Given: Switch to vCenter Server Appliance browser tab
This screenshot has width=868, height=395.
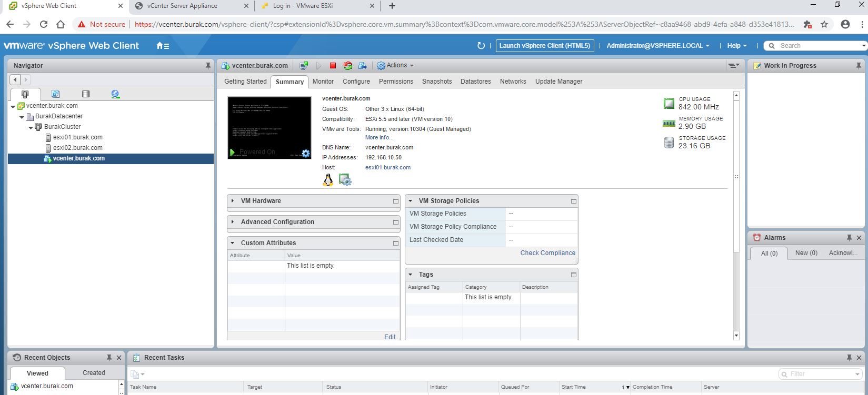Looking at the screenshot, I should [182, 6].
